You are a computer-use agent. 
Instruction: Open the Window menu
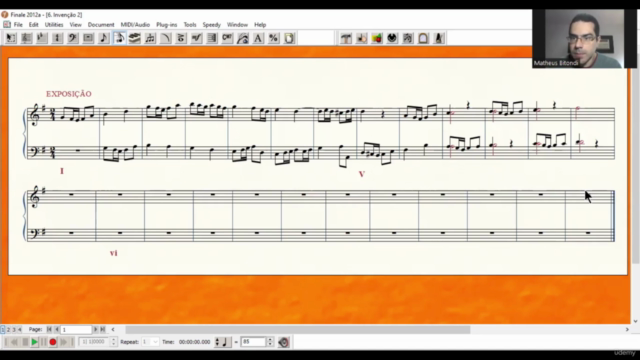237,24
